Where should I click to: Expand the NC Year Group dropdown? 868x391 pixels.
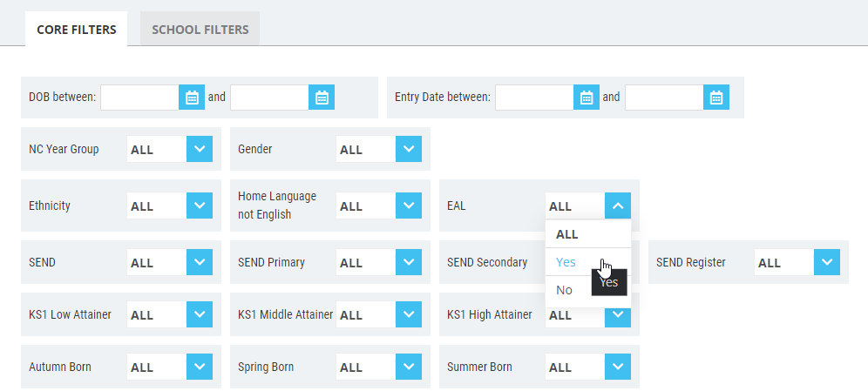click(200, 149)
